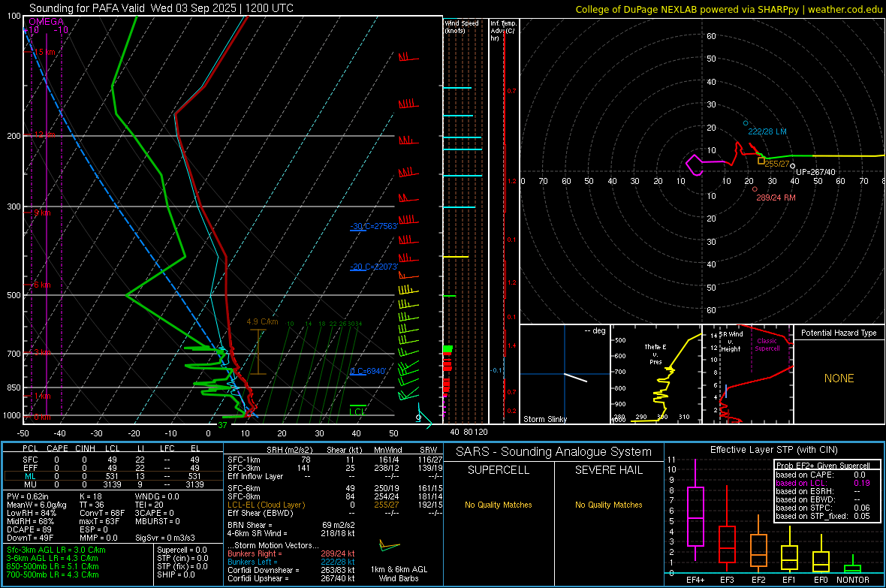Click the Bunkers left-mover circle on hodograph
Screen dimensions: 886x588
pos(746,122)
